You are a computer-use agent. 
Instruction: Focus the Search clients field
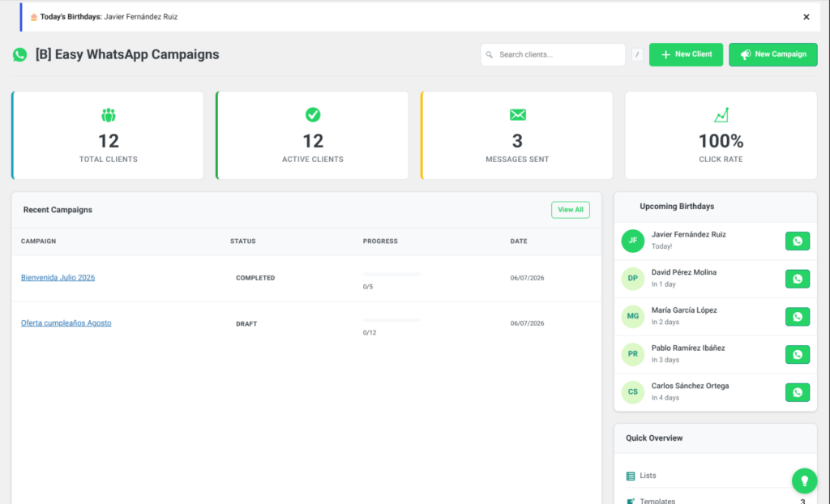(553, 54)
